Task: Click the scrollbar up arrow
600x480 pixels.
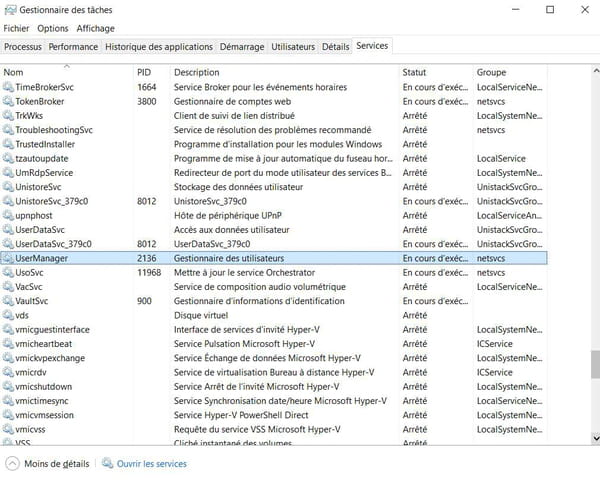Action: 596,70
